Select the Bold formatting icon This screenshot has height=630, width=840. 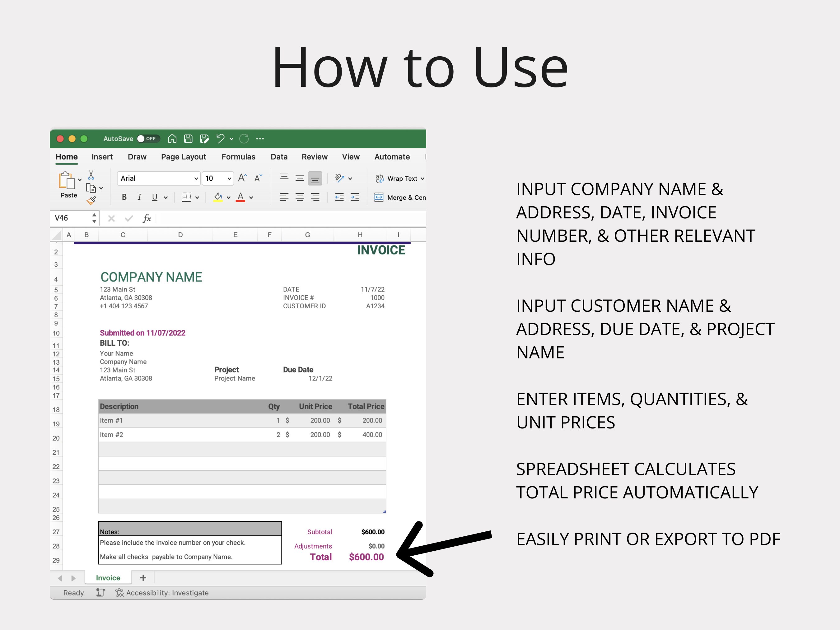124,197
